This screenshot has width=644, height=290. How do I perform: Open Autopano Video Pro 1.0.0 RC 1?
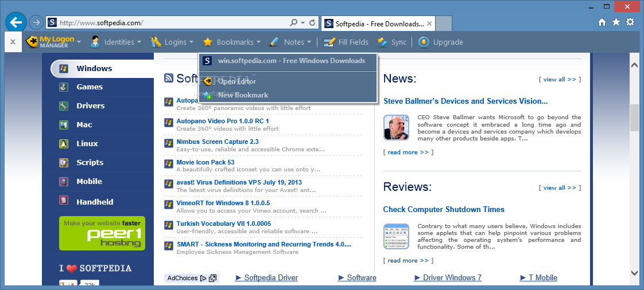[223, 121]
